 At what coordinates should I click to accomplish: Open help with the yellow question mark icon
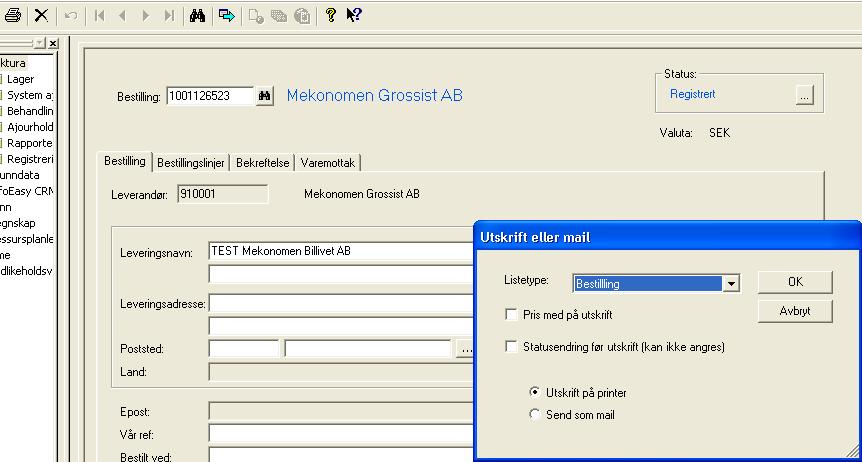[330, 15]
